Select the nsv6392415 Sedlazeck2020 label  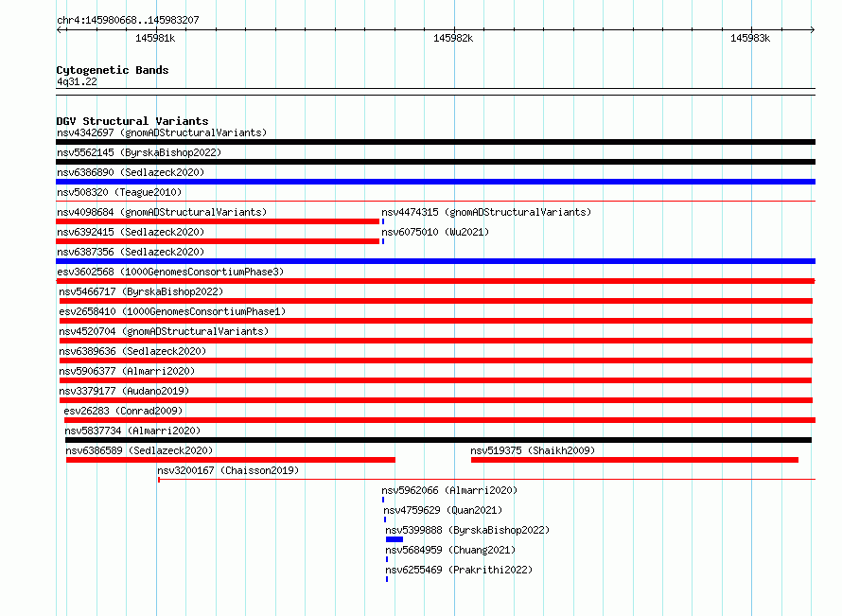pyautogui.click(x=131, y=232)
